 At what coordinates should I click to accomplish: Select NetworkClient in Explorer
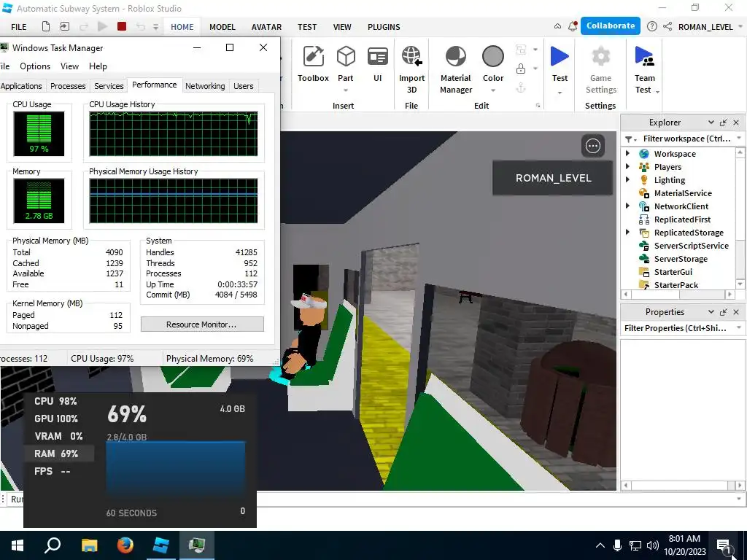pos(681,206)
